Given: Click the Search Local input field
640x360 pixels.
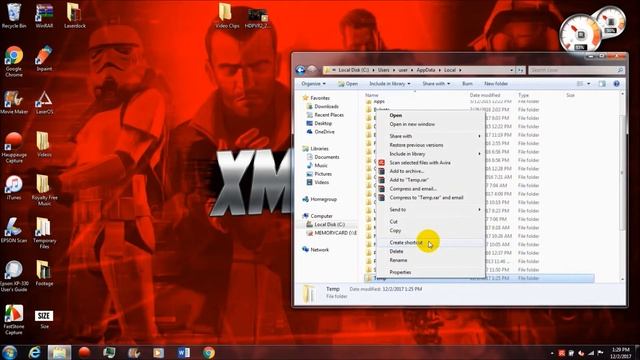Looking at the screenshot, I should (576, 70).
